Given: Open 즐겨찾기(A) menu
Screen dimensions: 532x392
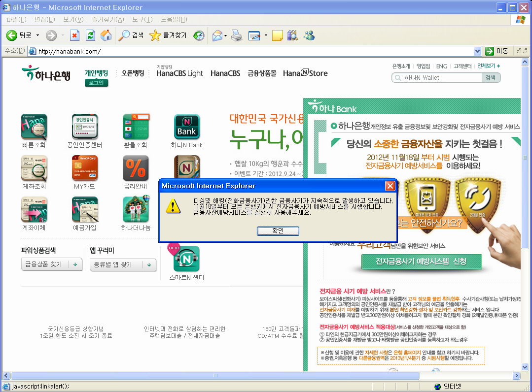Looking at the screenshot, I should tap(108, 19).
